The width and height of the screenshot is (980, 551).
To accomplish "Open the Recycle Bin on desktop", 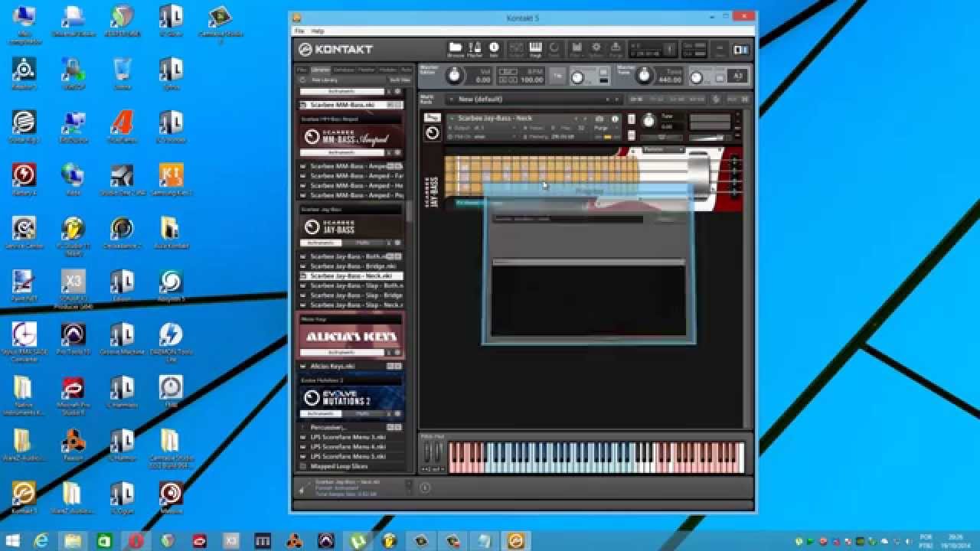I will pyautogui.click(x=122, y=73).
